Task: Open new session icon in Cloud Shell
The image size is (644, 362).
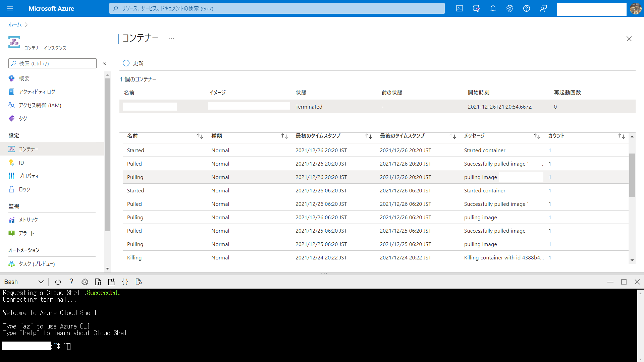Action: coord(112,282)
